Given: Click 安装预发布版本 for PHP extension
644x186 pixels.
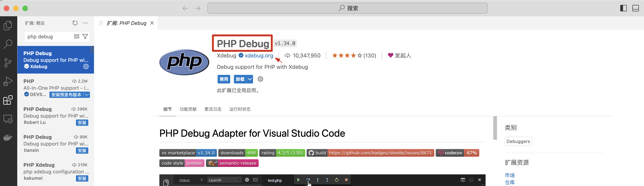Looking at the screenshot, I should [x=66, y=95].
